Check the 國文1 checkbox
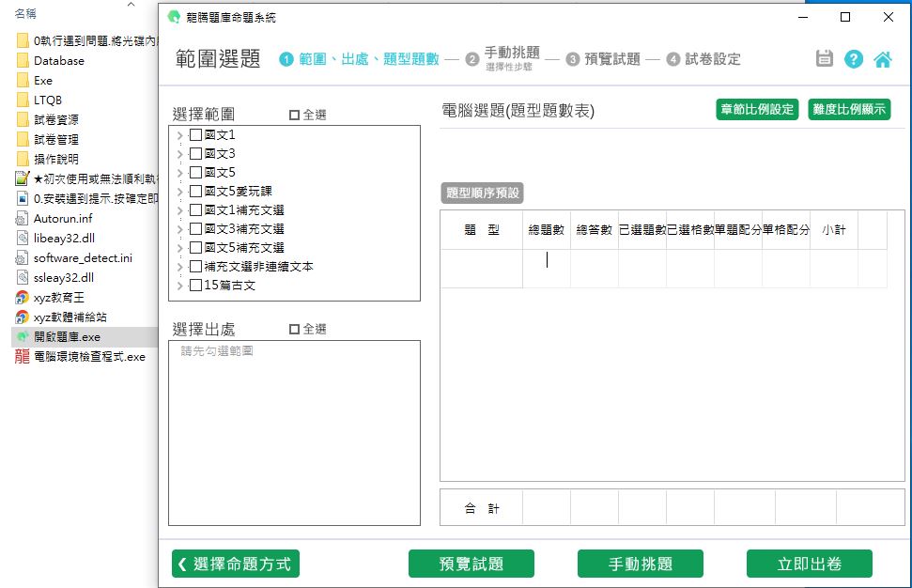The width and height of the screenshot is (912, 588). (x=196, y=135)
